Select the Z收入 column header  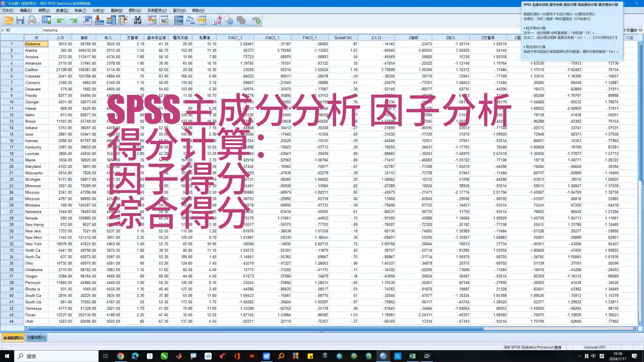pyautogui.click(x=451, y=38)
